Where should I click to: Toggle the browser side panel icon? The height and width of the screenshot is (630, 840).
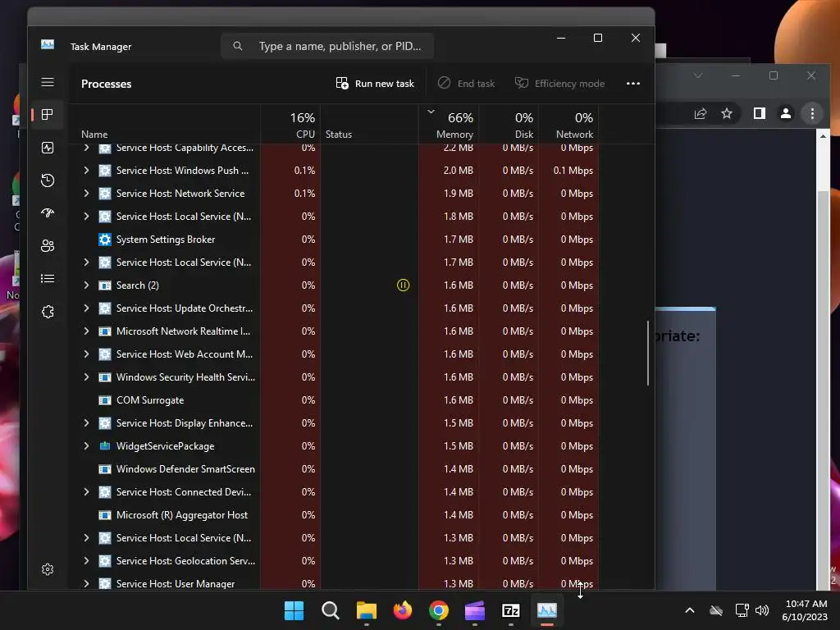(759, 113)
